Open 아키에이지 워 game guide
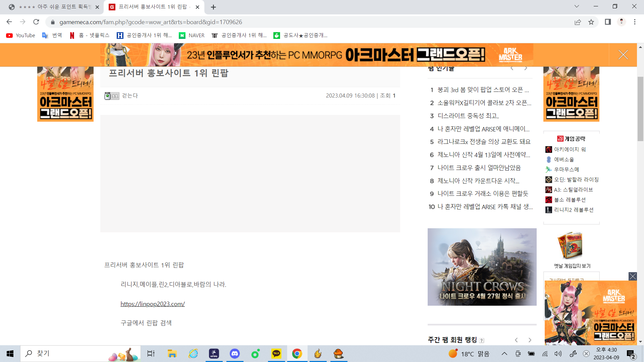Screen dimensions: 644x362 click(566, 149)
